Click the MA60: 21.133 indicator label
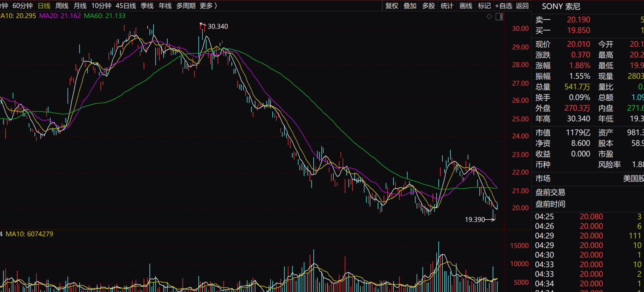 tap(105, 16)
